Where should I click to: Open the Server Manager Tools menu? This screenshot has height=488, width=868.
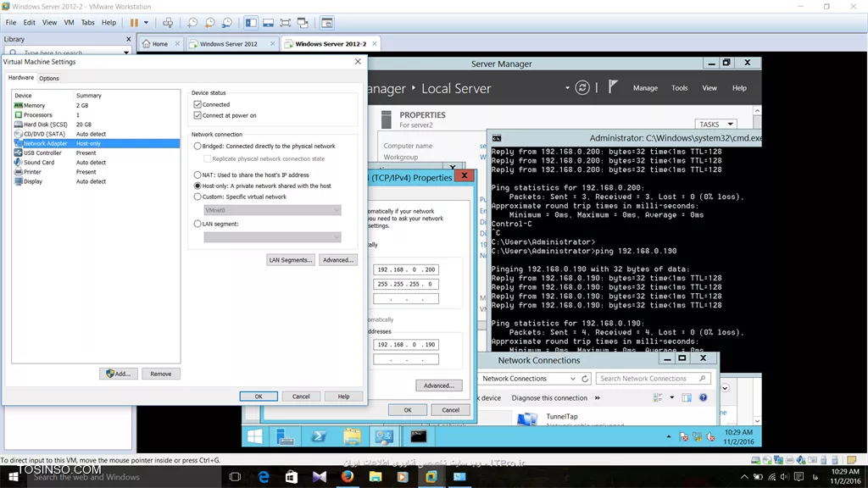click(679, 88)
